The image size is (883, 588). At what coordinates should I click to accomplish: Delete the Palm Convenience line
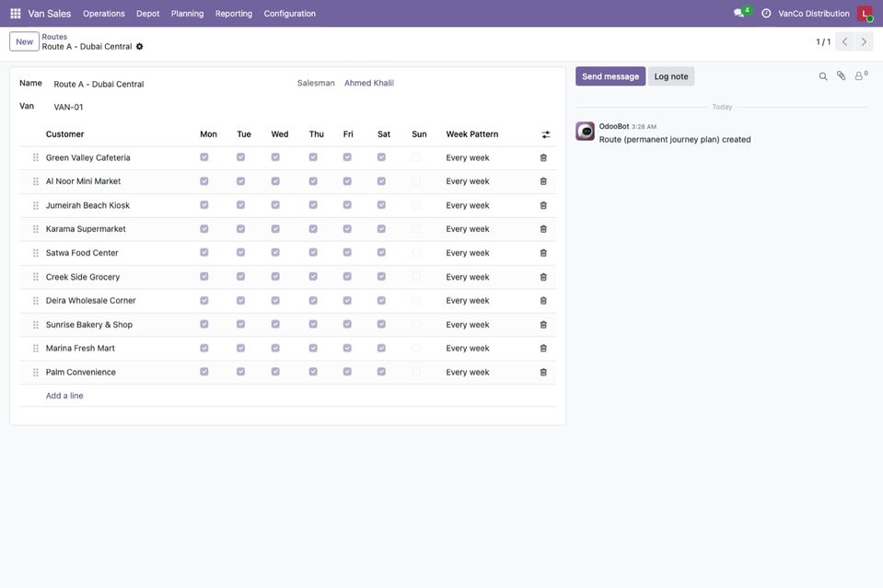coord(543,373)
